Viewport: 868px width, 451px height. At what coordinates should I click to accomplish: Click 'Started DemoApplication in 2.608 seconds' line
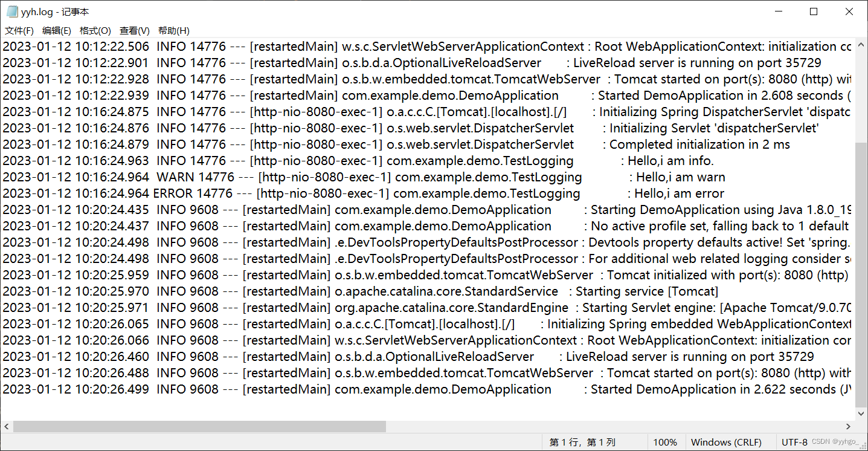coord(427,96)
